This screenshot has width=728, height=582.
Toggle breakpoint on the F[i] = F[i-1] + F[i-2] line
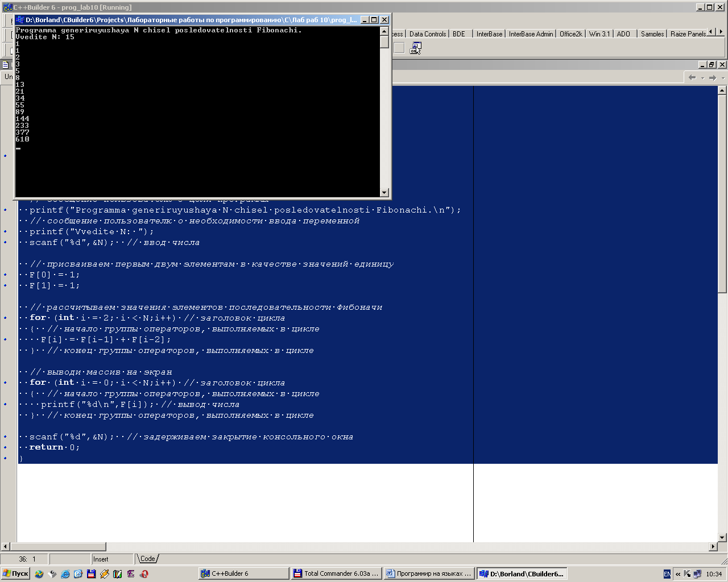pyautogui.click(x=6, y=339)
